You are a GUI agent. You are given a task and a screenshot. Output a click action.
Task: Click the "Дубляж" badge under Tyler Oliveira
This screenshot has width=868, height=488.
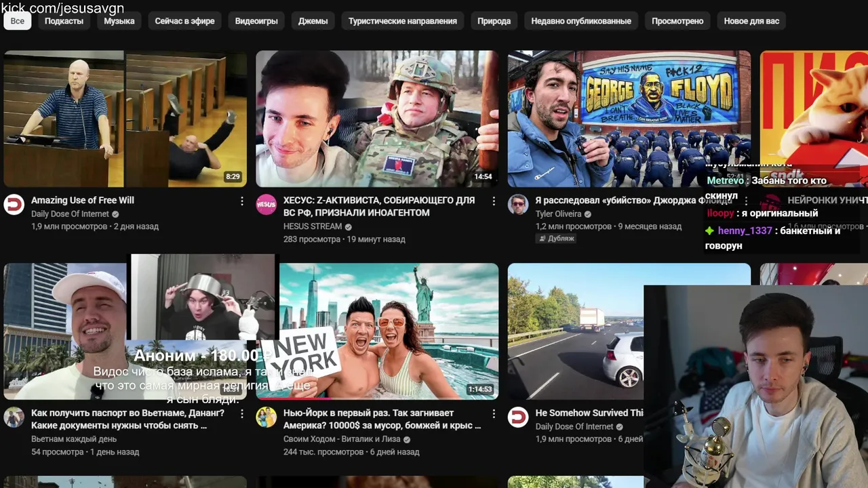pyautogui.click(x=556, y=239)
